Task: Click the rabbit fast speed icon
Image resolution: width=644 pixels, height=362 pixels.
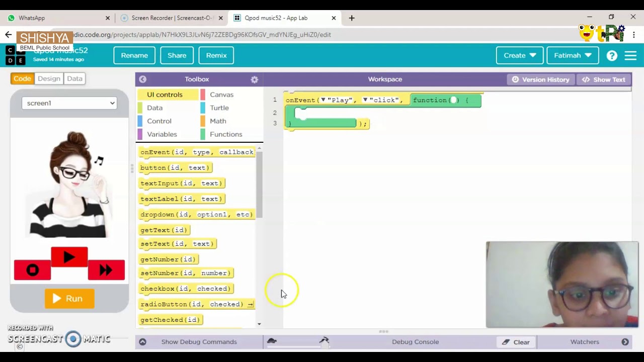Action: coord(324,341)
